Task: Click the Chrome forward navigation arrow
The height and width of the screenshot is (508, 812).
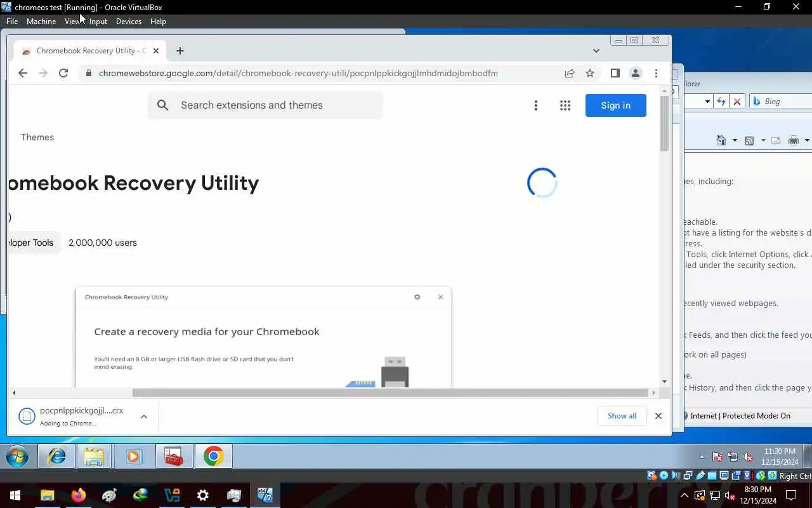Action: pyautogui.click(x=43, y=73)
